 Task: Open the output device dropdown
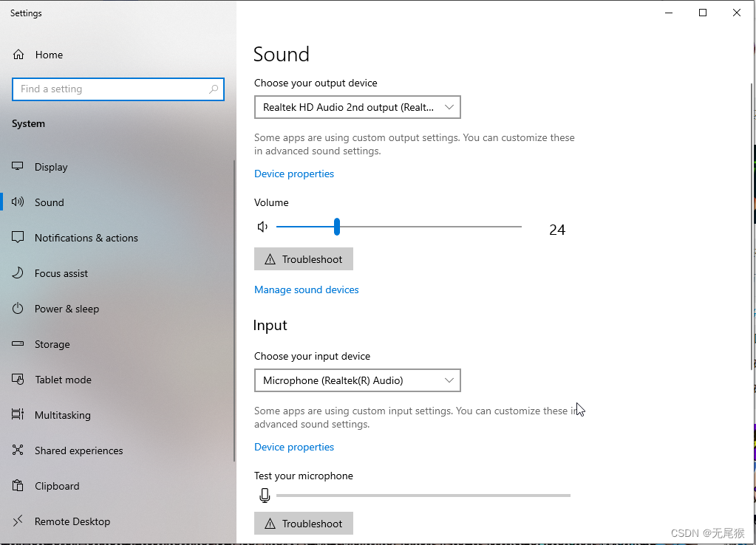pos(358,106)
